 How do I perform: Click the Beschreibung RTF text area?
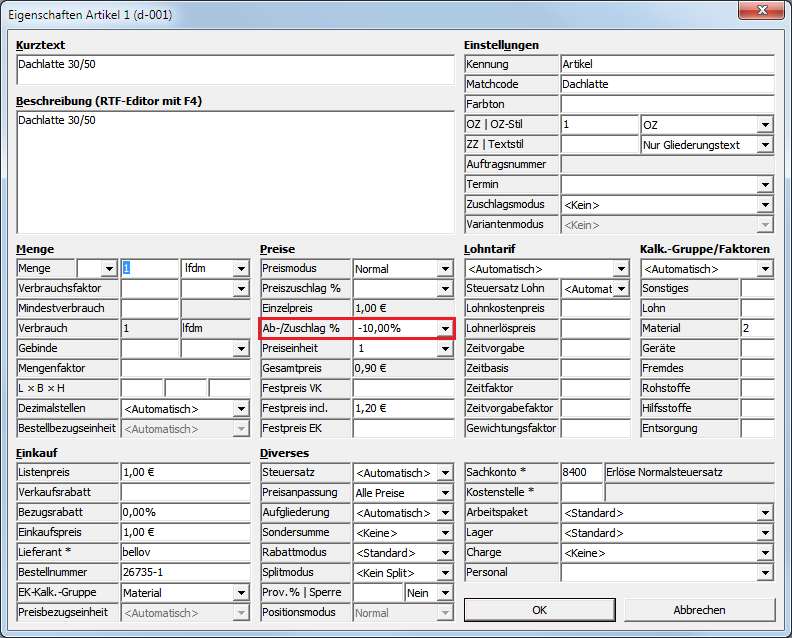pos(235,170)
